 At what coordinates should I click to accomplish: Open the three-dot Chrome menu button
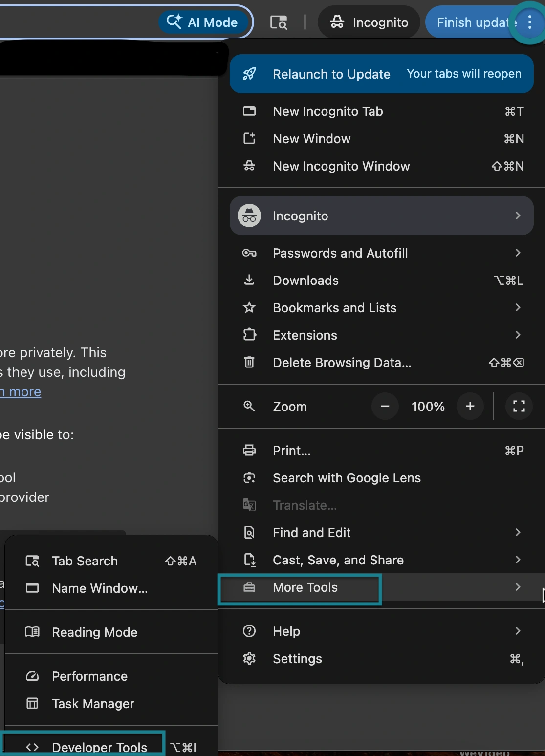click(530, 22)
